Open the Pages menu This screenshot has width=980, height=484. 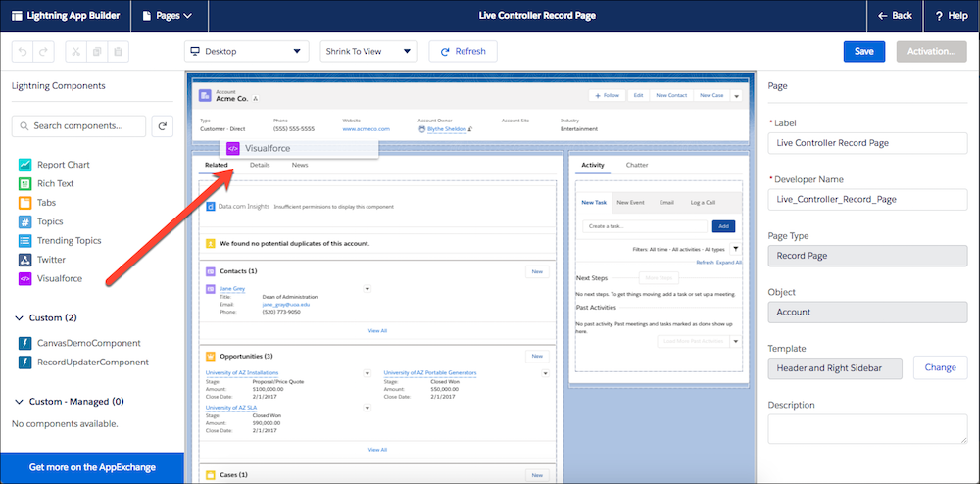point(168,16)
